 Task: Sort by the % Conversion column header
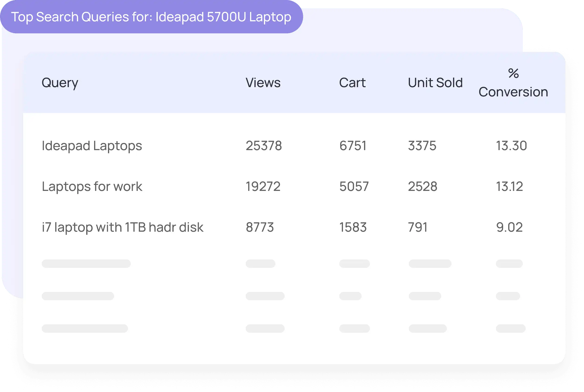[513, 83]
